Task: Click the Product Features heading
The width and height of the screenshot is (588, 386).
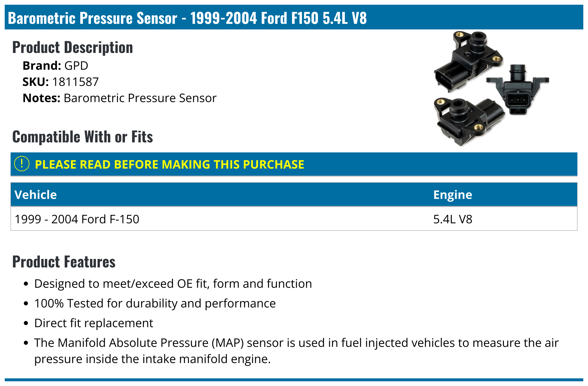Action: coord(64,262)
